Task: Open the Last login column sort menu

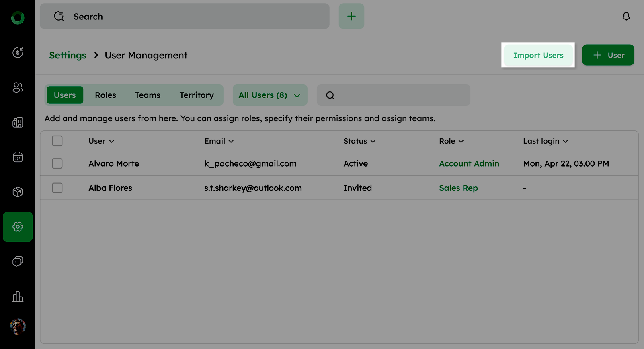Action: click(x=545, y=141)
